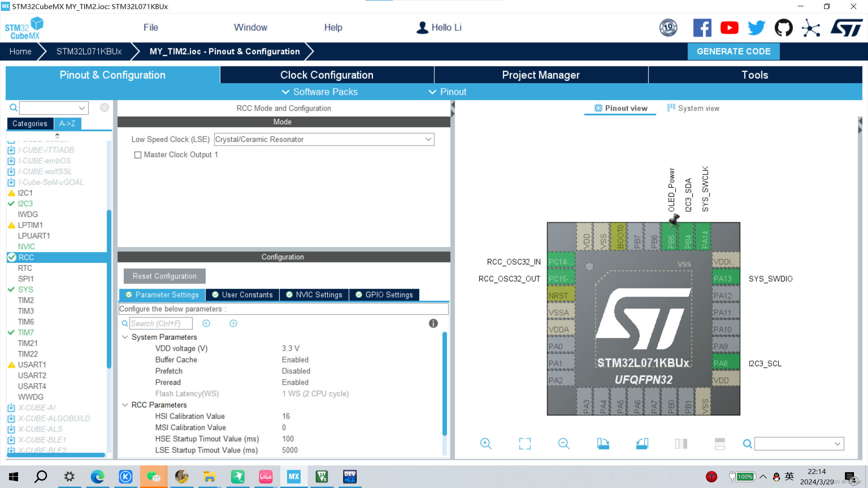
Task: Click the PA13 pin on chip
Action: [725, 278]
